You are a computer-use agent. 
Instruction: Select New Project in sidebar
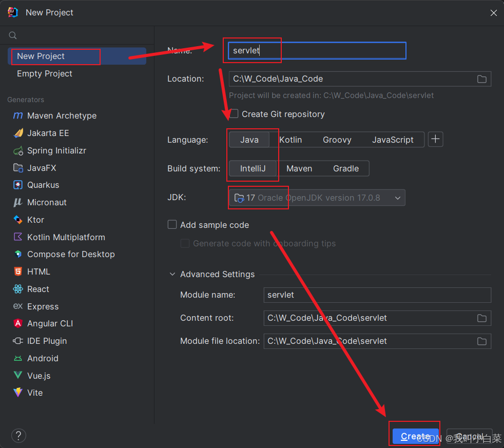(x=77, y=56)
